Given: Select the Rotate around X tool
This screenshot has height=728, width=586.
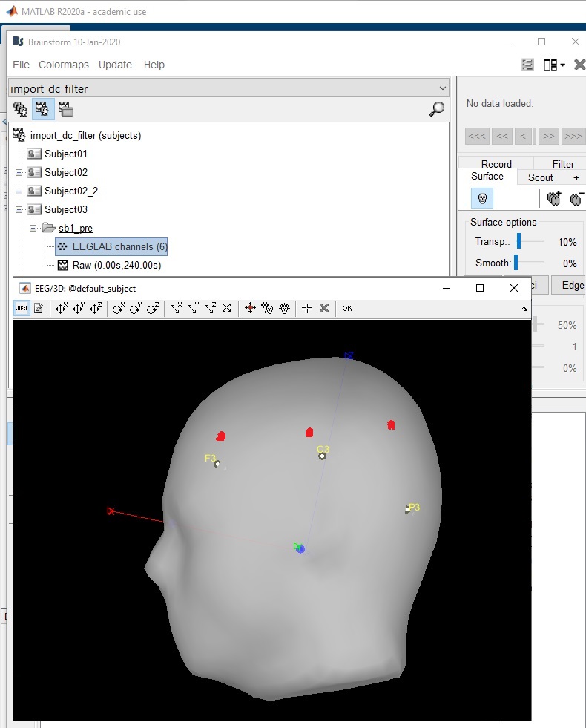Looking at the screenshot, I should pos(119,308).
